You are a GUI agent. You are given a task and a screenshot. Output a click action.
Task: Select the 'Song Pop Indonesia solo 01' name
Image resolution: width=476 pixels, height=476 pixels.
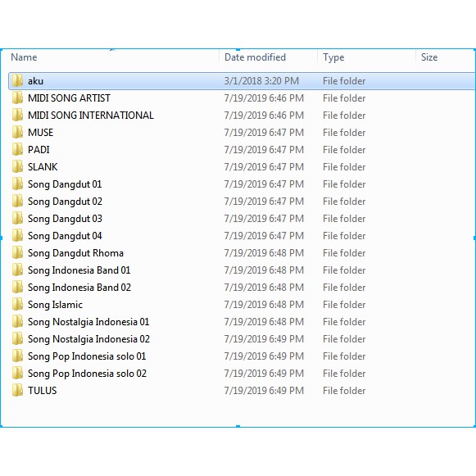(87, 356)
